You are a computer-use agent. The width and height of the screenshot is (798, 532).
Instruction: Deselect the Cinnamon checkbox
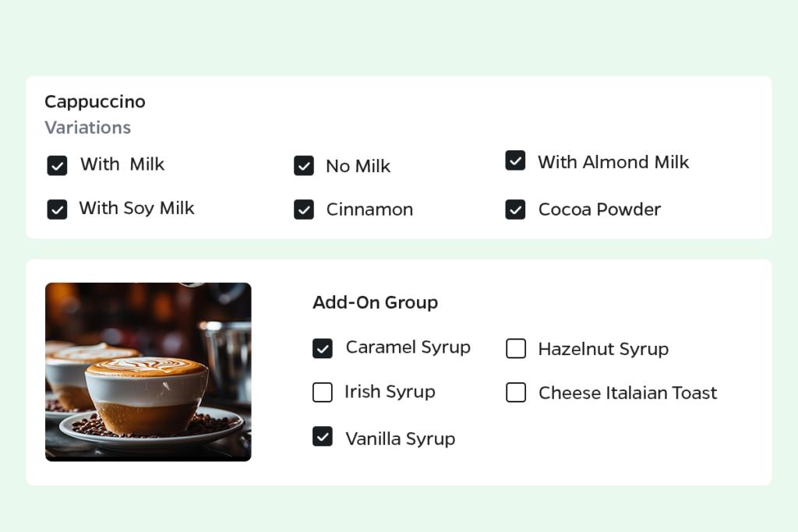coord(304,209)
